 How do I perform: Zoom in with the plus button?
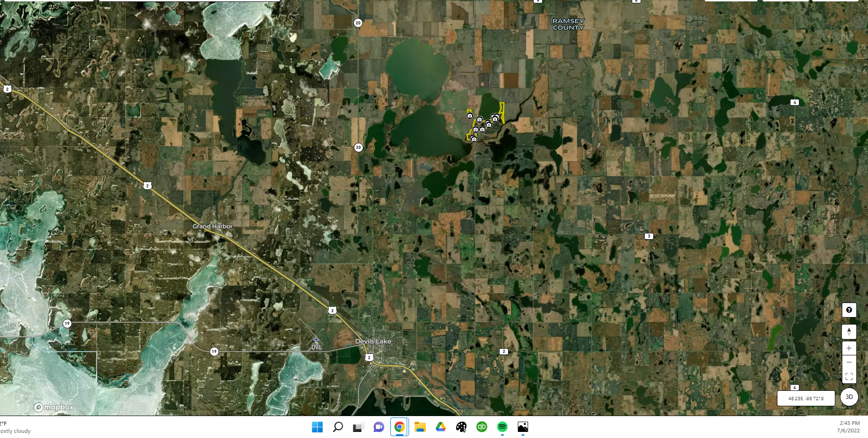coord(849,348)
